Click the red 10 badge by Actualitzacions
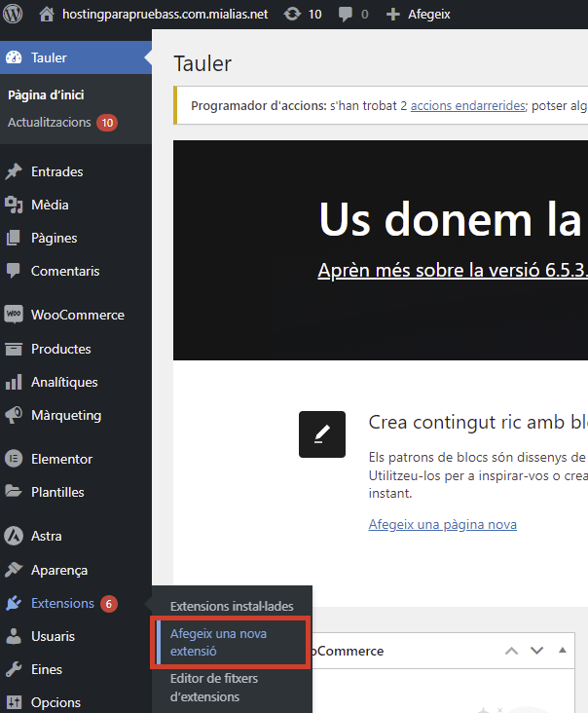The width and height of the screenshot is (588, 713). click(x=107, y=123)
